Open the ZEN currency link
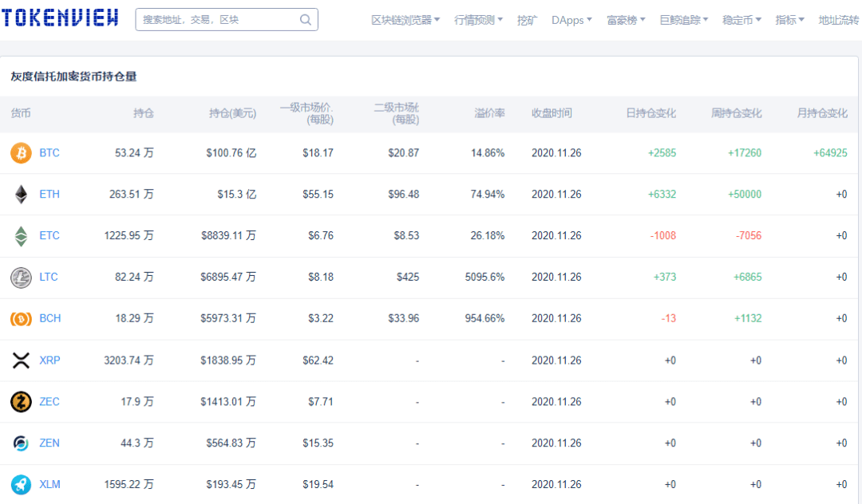The width and height of the screenshot is (862, 504). pyautogui.click(x=49, y=443)
